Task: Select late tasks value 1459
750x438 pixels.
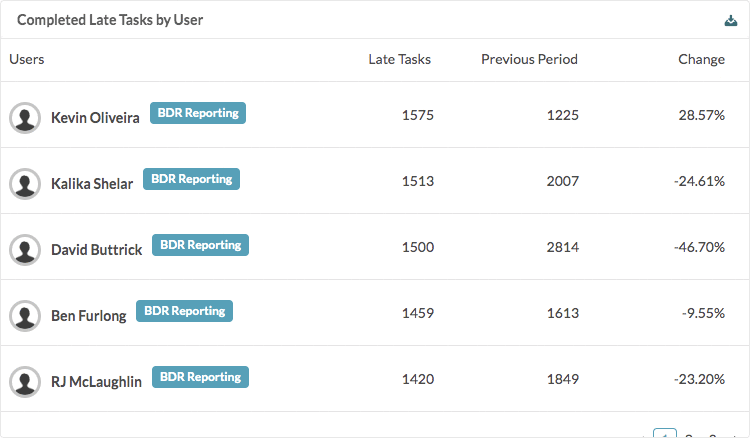Action: pos(418,313)
